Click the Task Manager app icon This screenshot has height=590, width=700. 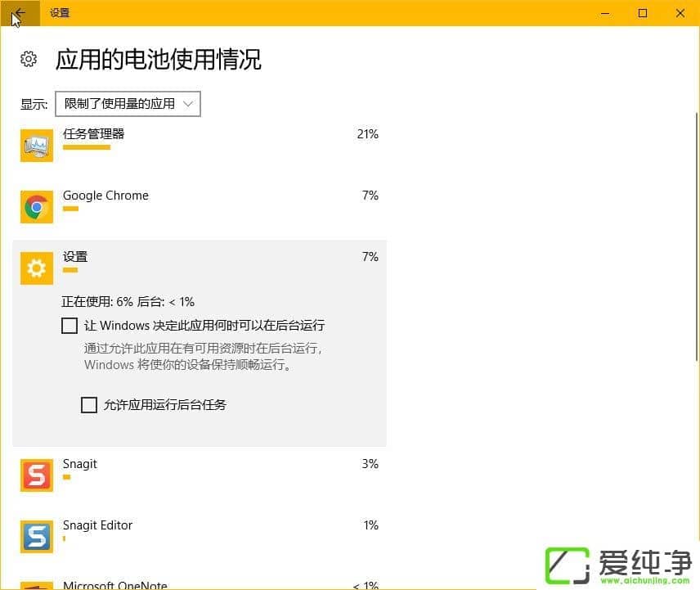pos(36,145)
